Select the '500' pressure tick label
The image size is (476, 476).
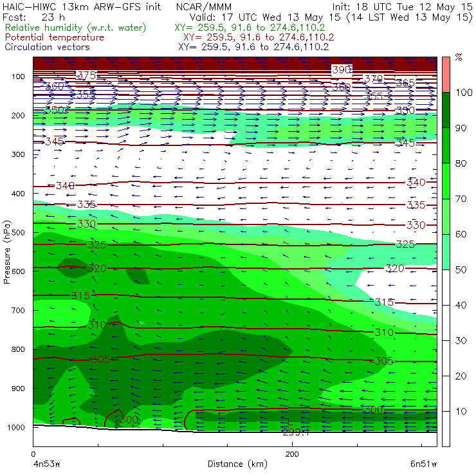pyautogui.click(x=18, y=232)
